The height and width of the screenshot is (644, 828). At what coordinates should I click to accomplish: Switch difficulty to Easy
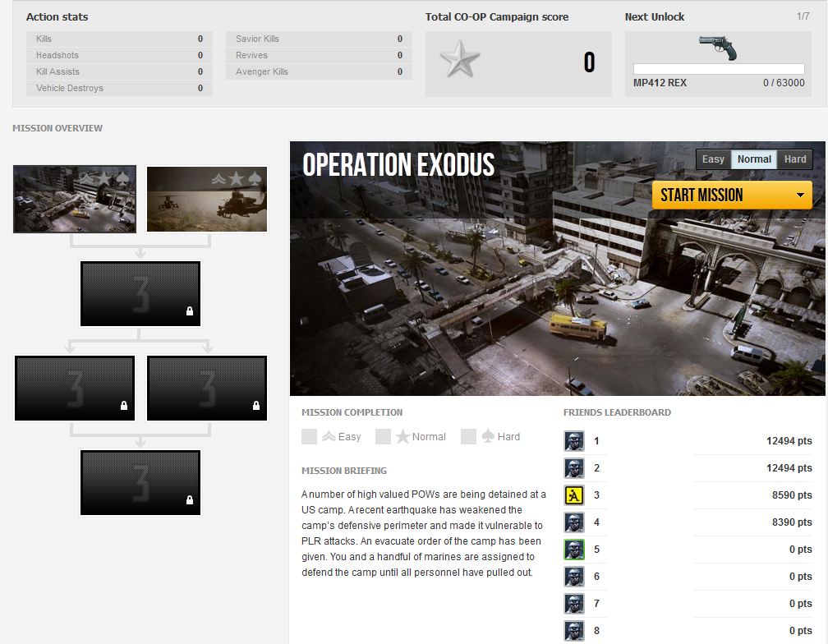(x=713, y=159)
